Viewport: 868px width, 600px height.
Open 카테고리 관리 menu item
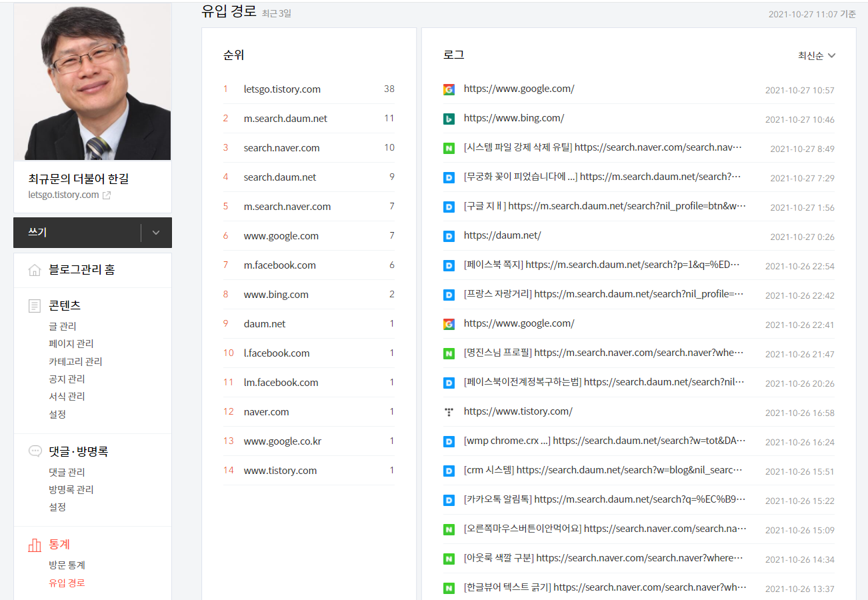pos(75,361)
